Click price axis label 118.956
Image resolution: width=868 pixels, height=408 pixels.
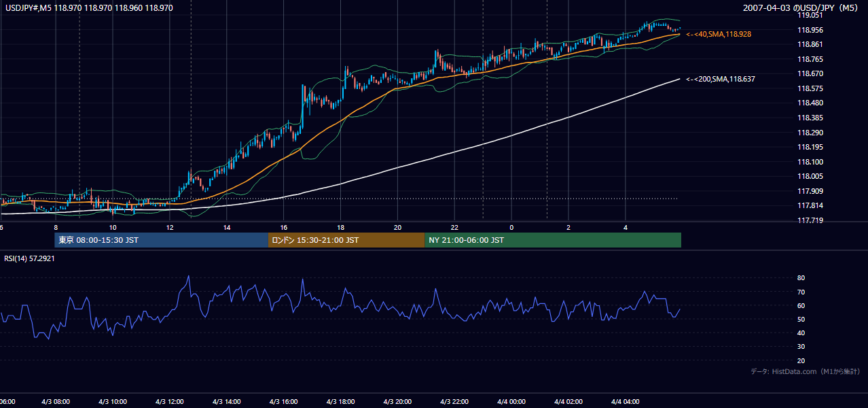pyautogui.click(x=810, y=30)
